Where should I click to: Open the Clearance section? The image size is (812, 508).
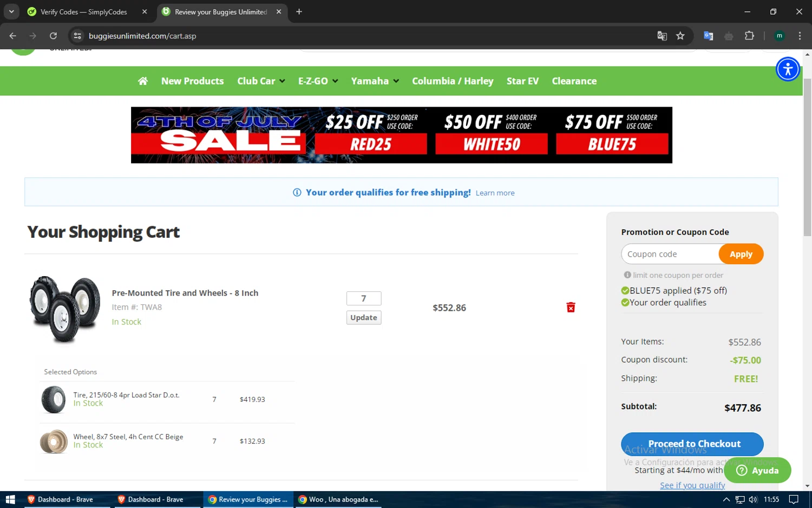pos(574,81)
